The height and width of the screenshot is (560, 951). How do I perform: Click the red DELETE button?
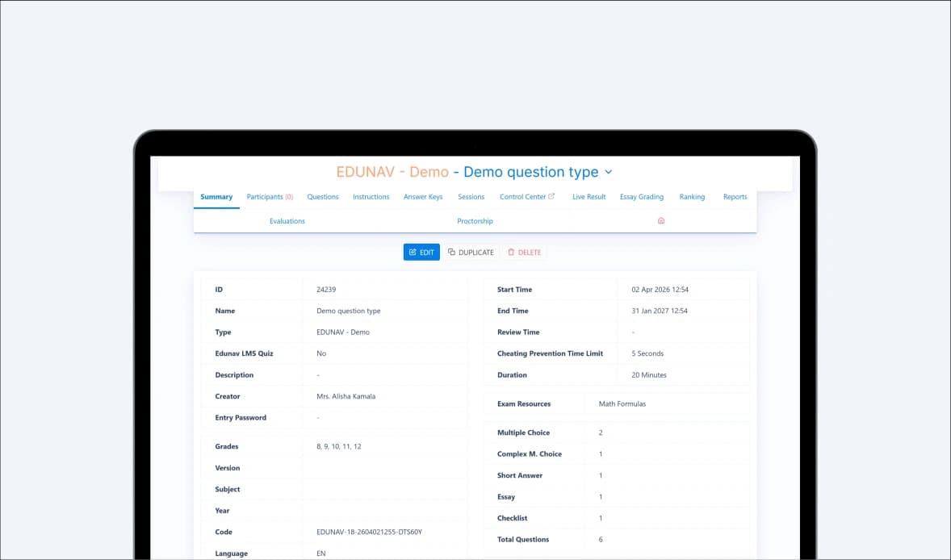[x=524, y=253]
